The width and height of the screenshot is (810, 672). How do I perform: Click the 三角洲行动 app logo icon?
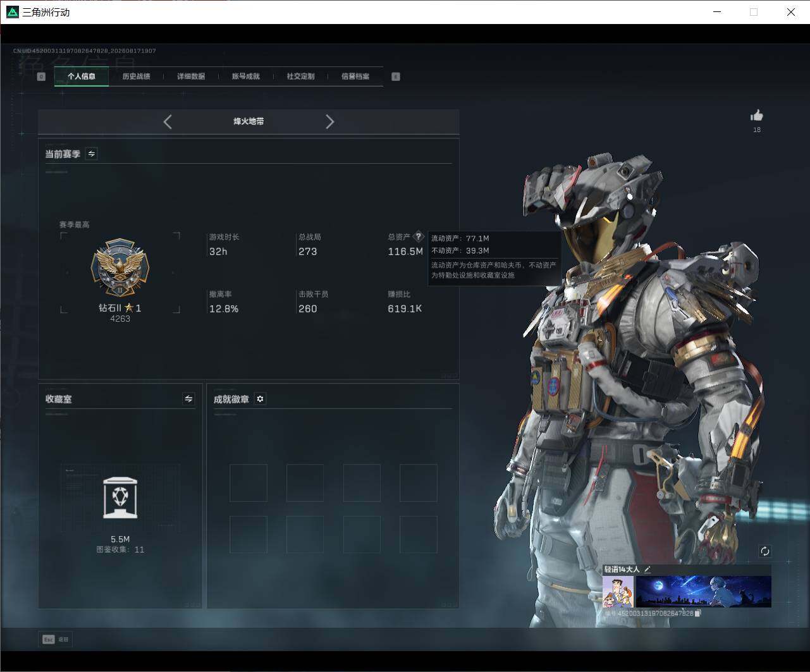pos(12,12)
